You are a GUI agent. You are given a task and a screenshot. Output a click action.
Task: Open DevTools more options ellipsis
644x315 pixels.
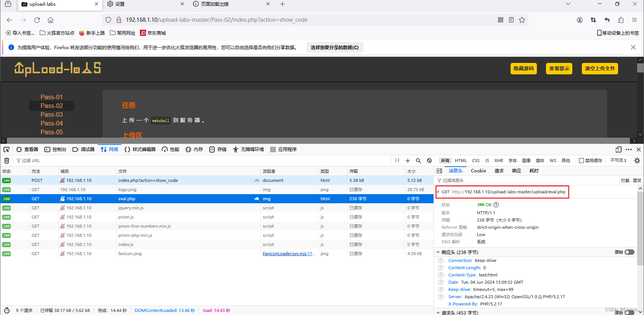(x=629, y=149)
